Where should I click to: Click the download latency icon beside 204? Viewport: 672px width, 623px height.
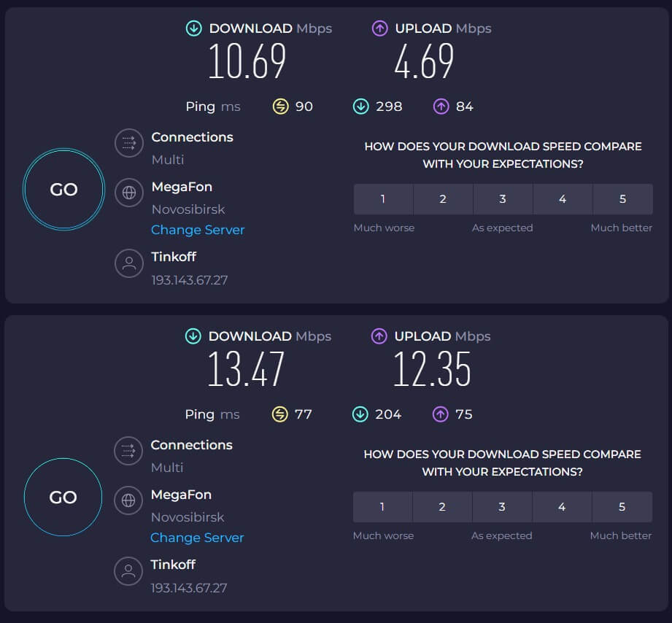point(360,414)
